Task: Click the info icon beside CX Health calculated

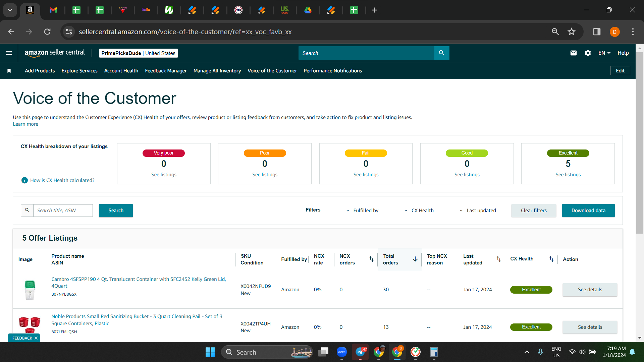Action: [x=24, y=180]
